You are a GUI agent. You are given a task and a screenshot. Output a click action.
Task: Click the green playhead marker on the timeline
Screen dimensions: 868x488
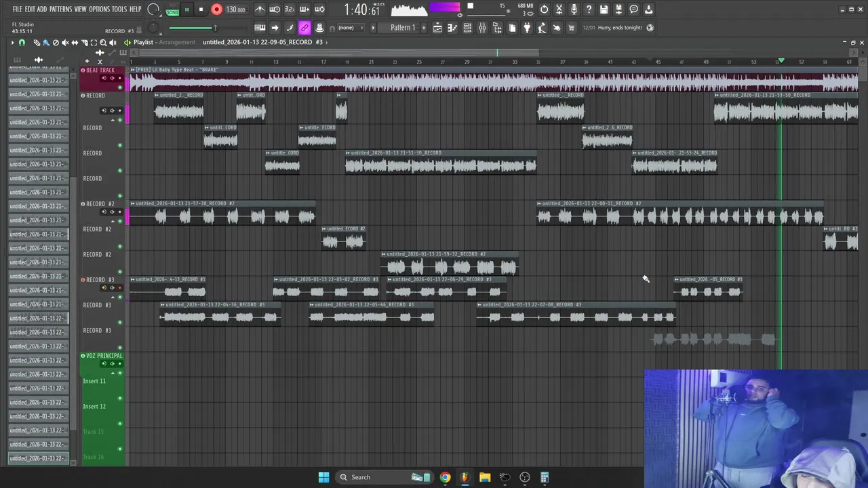tap(781, 61)
